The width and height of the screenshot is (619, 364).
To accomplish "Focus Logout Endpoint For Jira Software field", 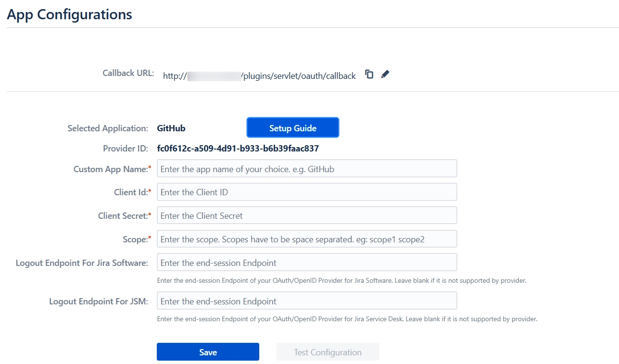I will (x=307, y=263).
